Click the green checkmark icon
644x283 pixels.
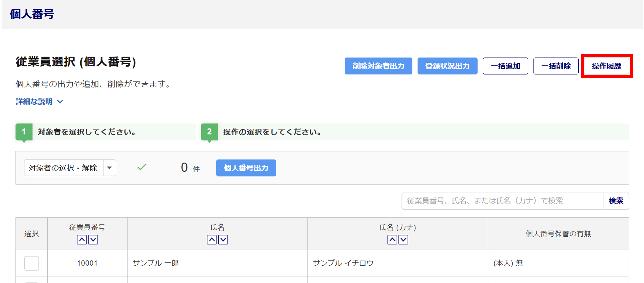142,167
